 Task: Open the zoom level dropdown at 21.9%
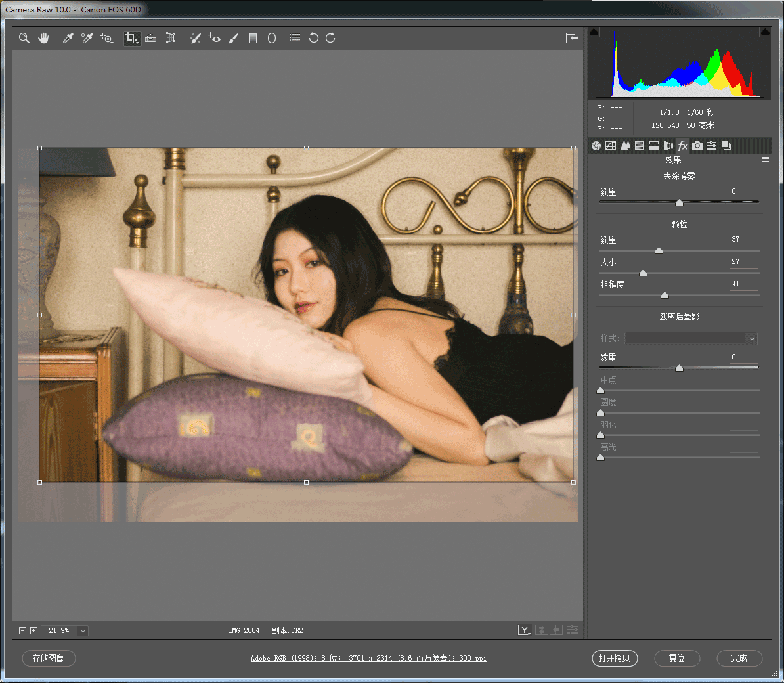point(83,630)
